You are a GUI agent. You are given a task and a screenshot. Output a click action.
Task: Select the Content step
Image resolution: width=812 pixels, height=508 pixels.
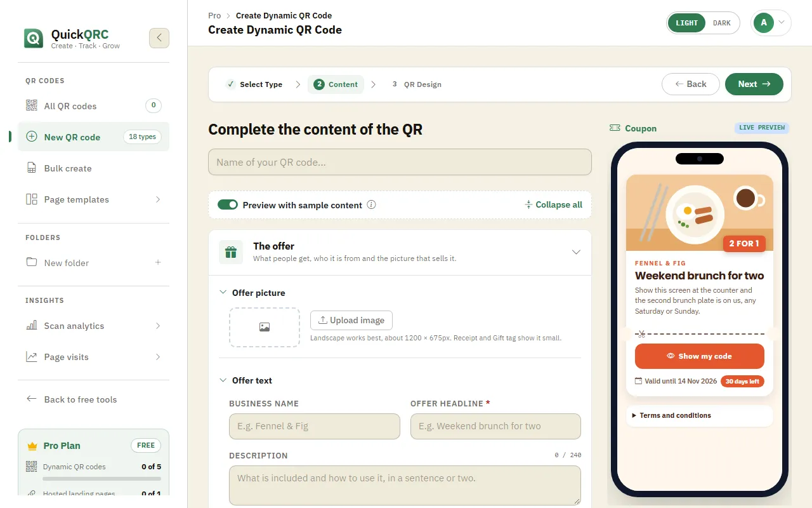pos(336,84)
